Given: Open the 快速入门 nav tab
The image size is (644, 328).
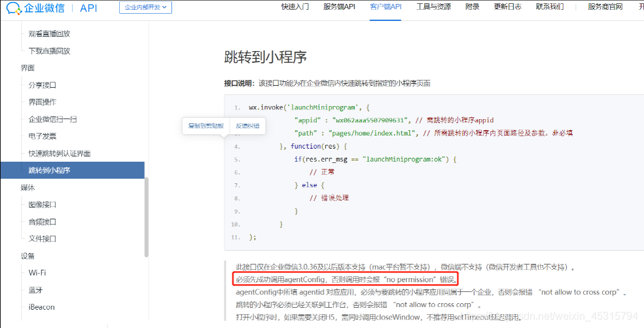Looking at the screenshot, I should point(295,7).
